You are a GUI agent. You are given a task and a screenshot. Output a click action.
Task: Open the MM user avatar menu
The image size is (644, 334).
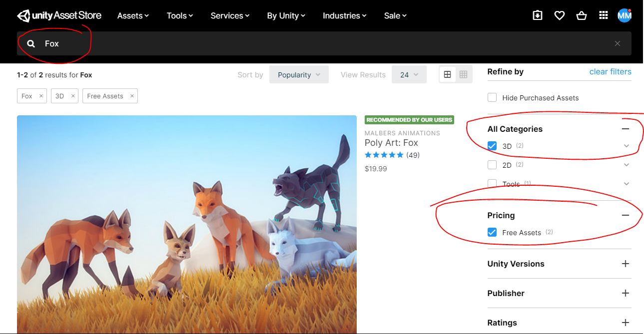[625, 15]
